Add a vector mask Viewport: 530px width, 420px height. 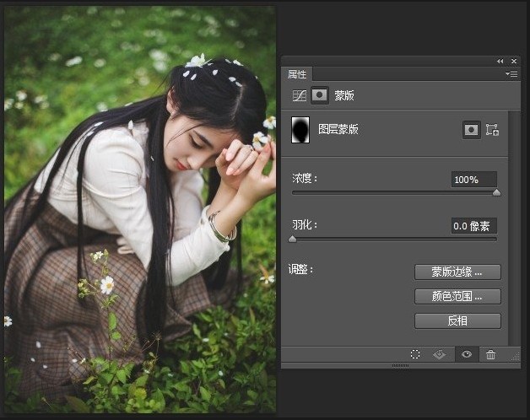point(492,130)
